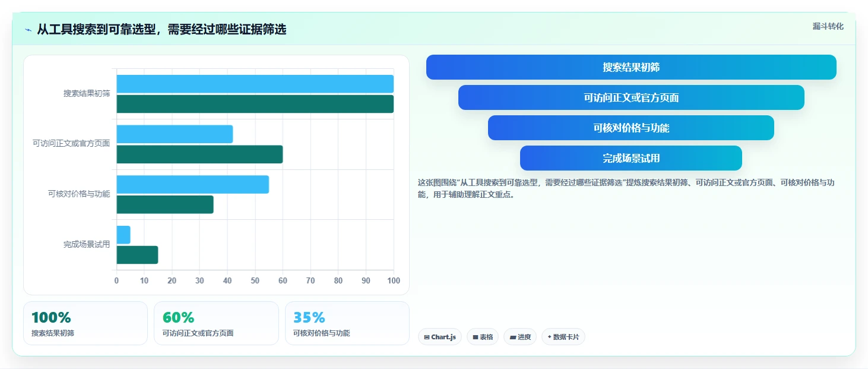Click the 完成场景试用 y-axis label
868x369 pixels.
coord(87,244)
